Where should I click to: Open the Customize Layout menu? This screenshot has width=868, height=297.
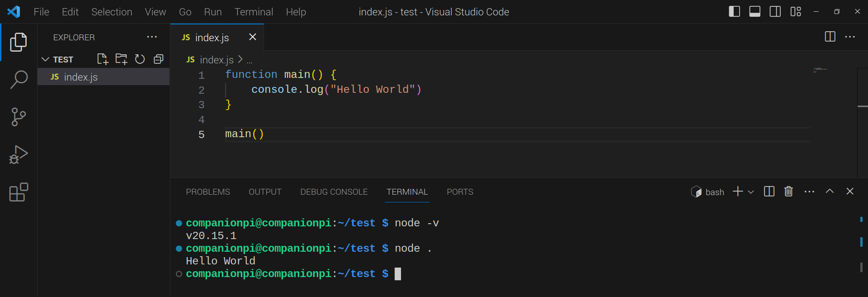(796, 12)
